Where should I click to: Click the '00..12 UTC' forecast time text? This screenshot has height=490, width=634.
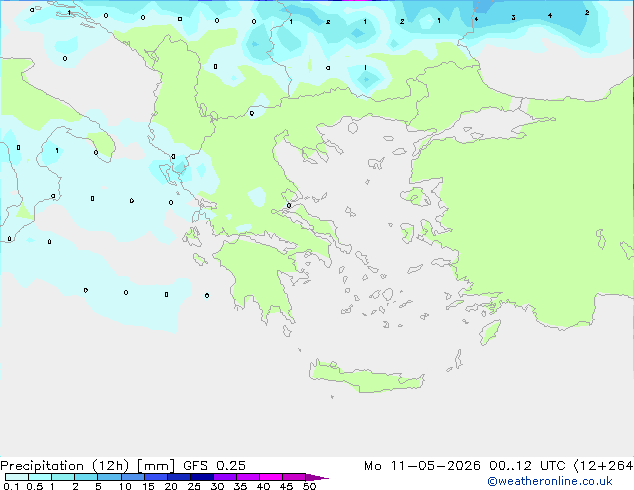point(527,466)
